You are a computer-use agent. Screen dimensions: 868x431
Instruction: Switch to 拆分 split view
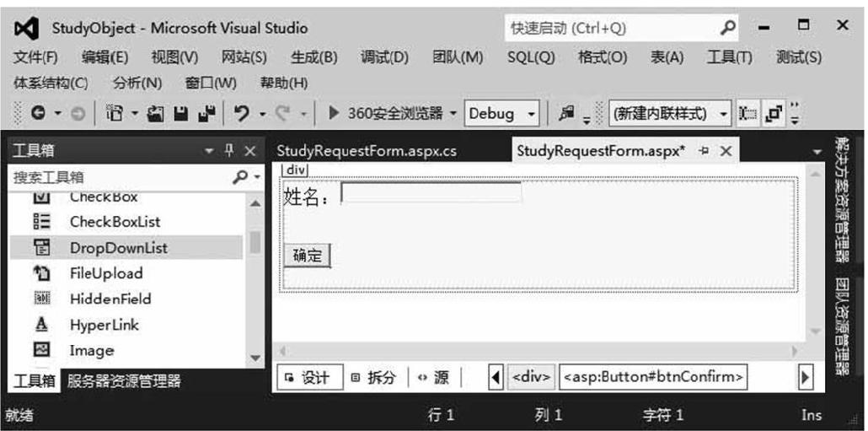click(375, 378)
